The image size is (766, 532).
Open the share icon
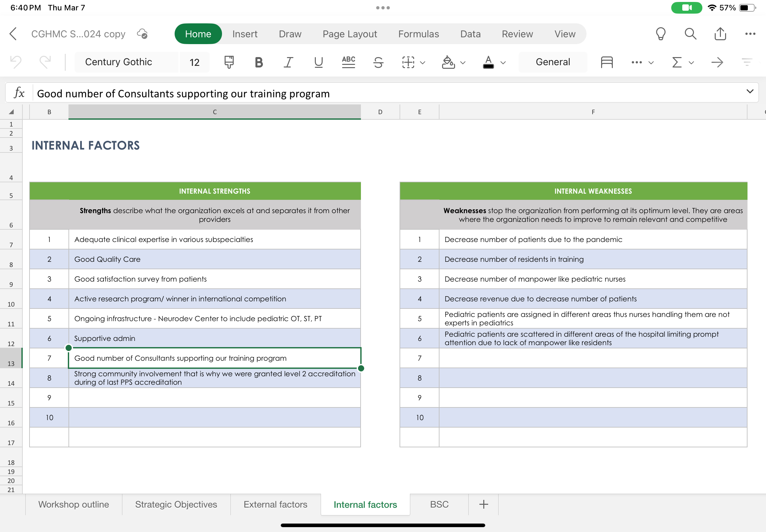click(720, 34)
